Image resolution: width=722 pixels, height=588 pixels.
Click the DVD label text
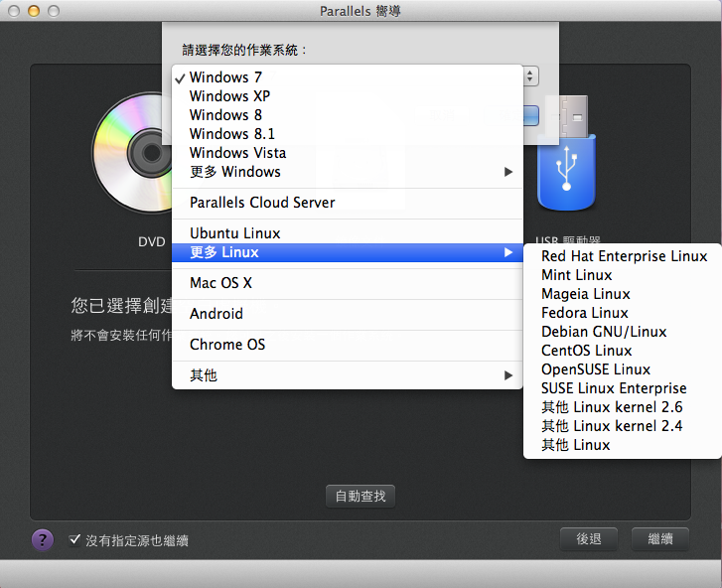152,241
